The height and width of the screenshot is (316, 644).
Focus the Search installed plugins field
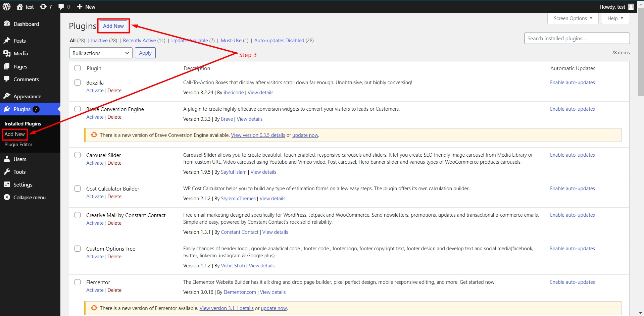coord(577,38)
